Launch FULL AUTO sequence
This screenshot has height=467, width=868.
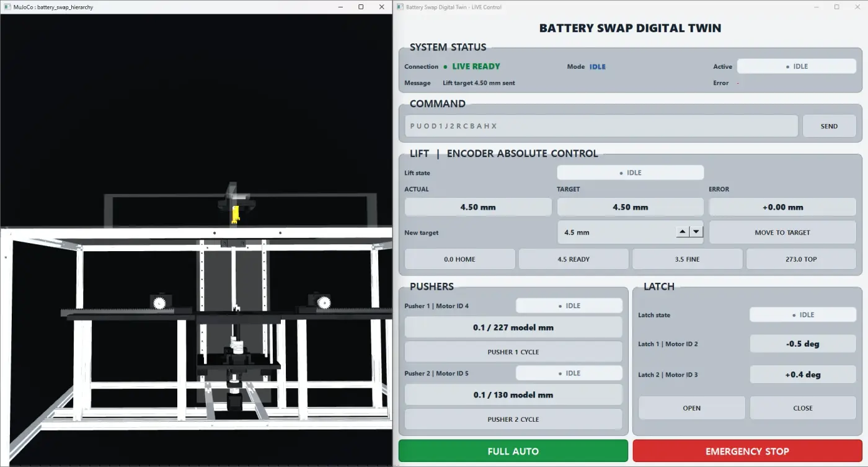pos(513,451)
